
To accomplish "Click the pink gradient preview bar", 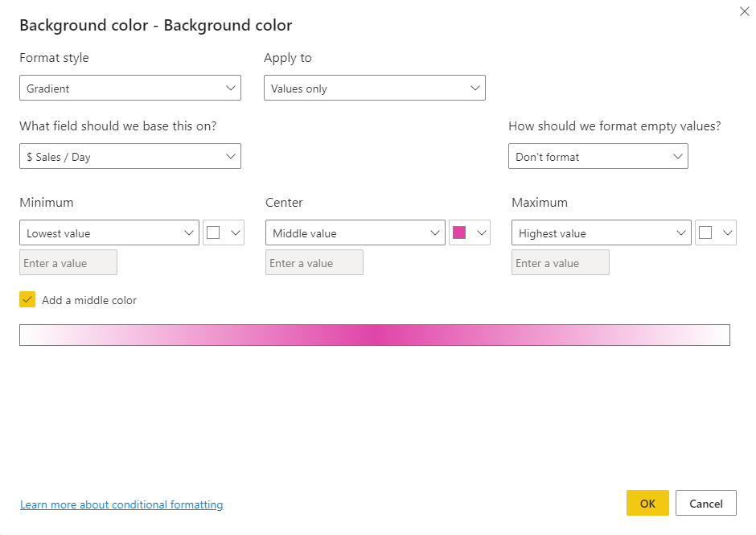I will (375, 335).
